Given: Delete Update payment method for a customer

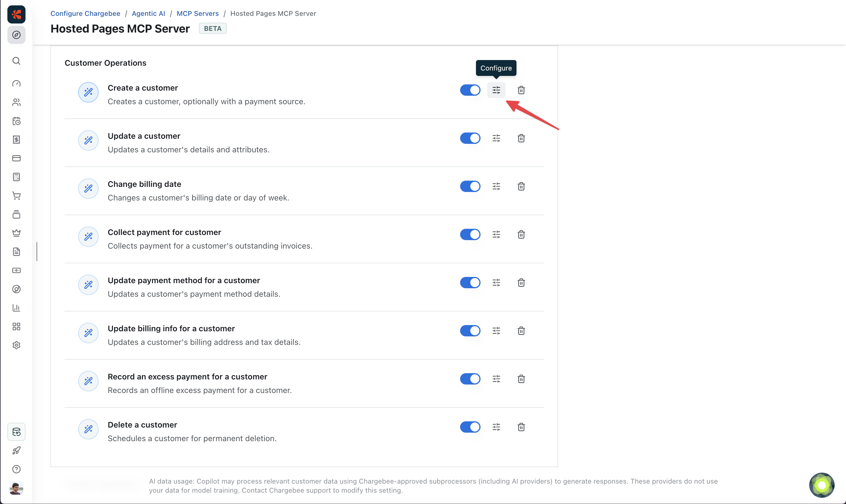Looking at the screenshot, I should point(521,283).
